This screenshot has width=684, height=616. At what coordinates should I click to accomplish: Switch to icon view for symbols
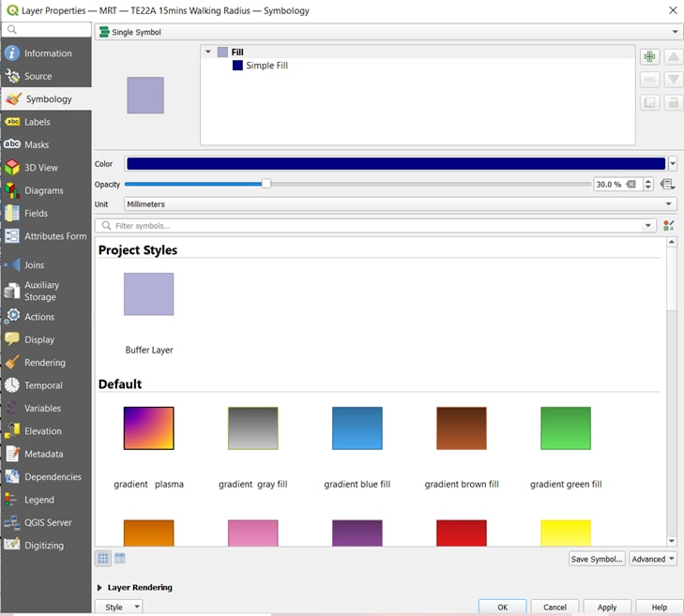104,558
